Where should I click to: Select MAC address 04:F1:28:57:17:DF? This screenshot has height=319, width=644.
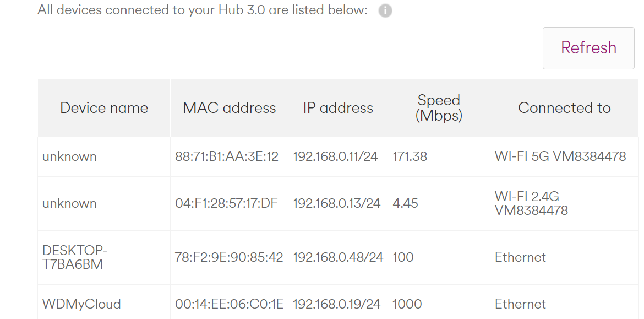tap(226, 203)
